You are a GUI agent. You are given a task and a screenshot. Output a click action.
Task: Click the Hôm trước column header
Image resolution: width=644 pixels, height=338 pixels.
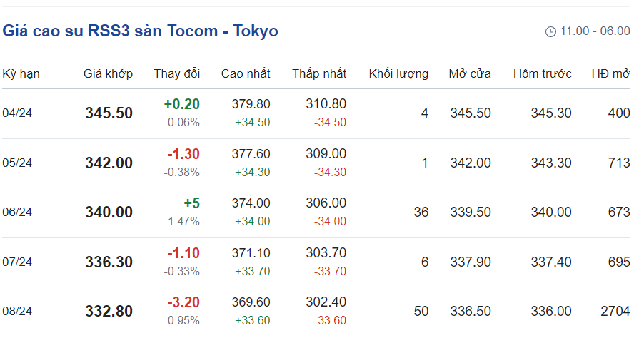point(543,73)
